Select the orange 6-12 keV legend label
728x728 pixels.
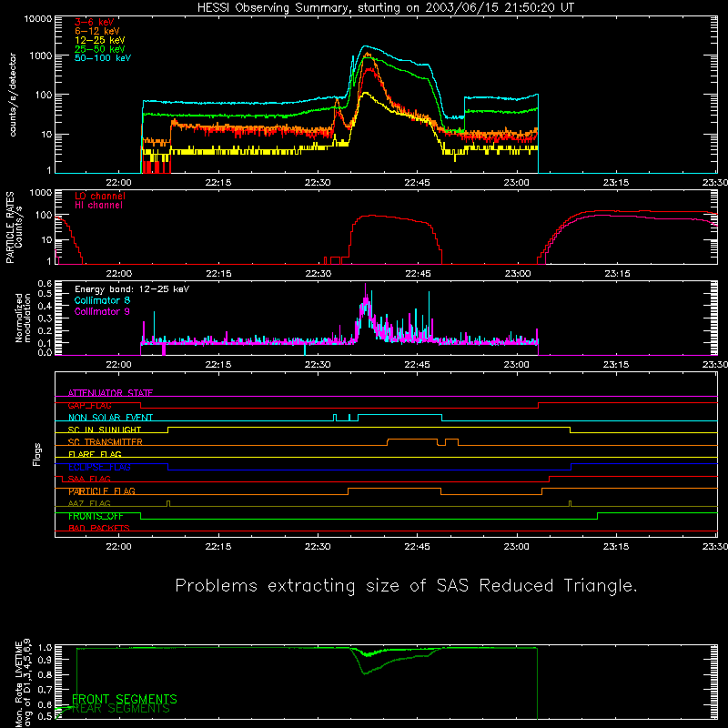[97, 31]
